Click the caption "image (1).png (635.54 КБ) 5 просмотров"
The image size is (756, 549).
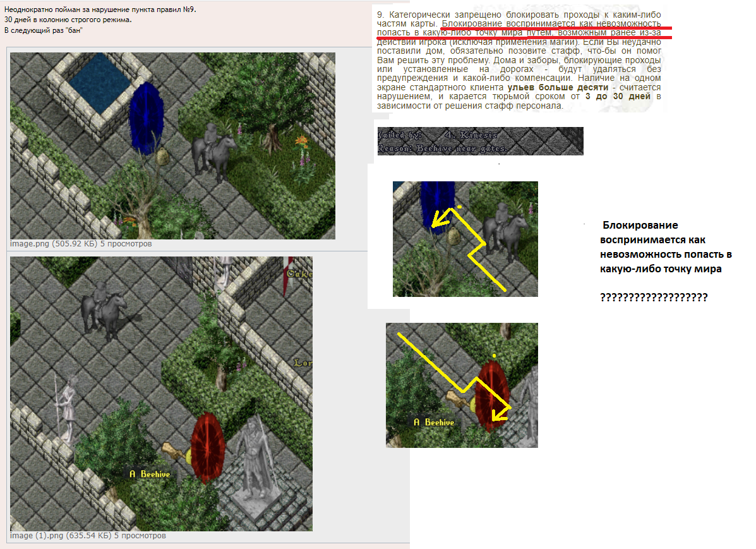(88, 536)
